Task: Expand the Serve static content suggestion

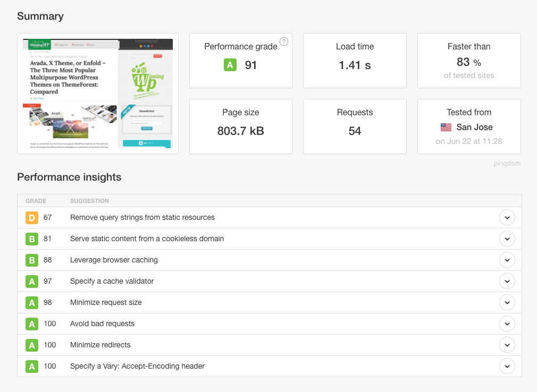Action: click(507, 238)
